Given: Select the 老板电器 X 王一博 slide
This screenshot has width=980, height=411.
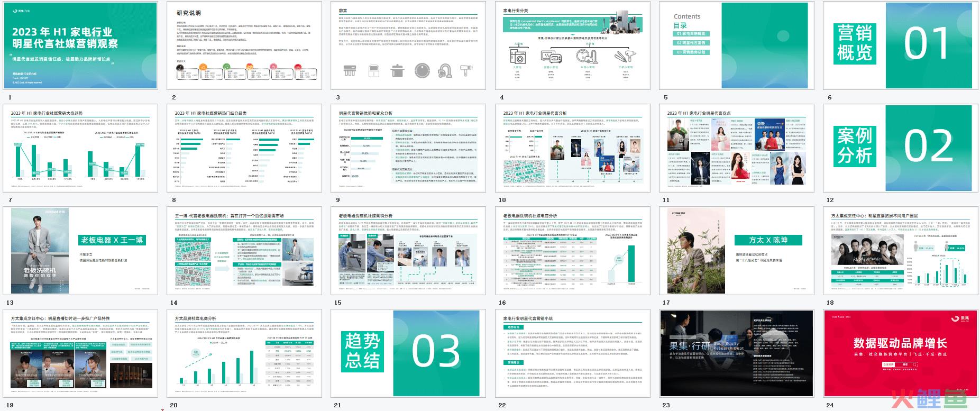Looking at the screenshot, I should pos(80,251).
